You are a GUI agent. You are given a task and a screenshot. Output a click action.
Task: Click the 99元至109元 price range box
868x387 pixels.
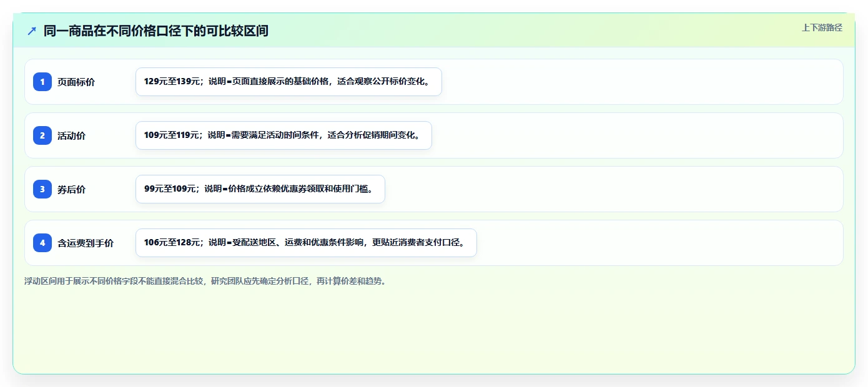(x=260, y=189)
